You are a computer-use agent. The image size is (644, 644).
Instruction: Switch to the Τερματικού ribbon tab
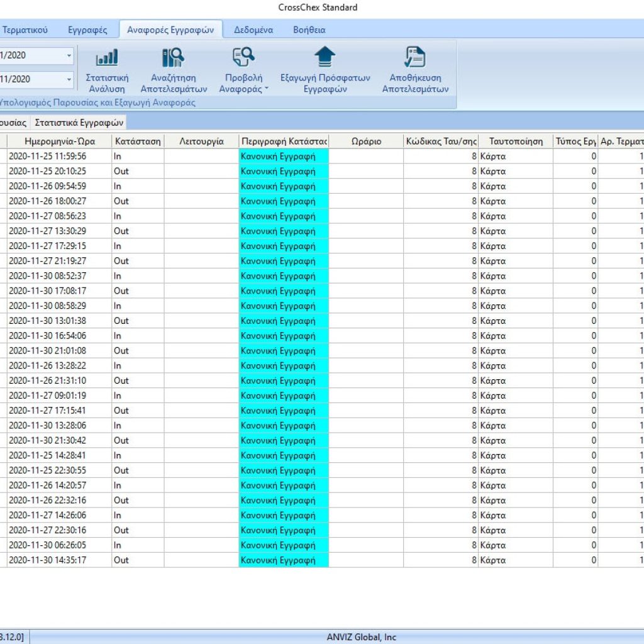(25, 30)
